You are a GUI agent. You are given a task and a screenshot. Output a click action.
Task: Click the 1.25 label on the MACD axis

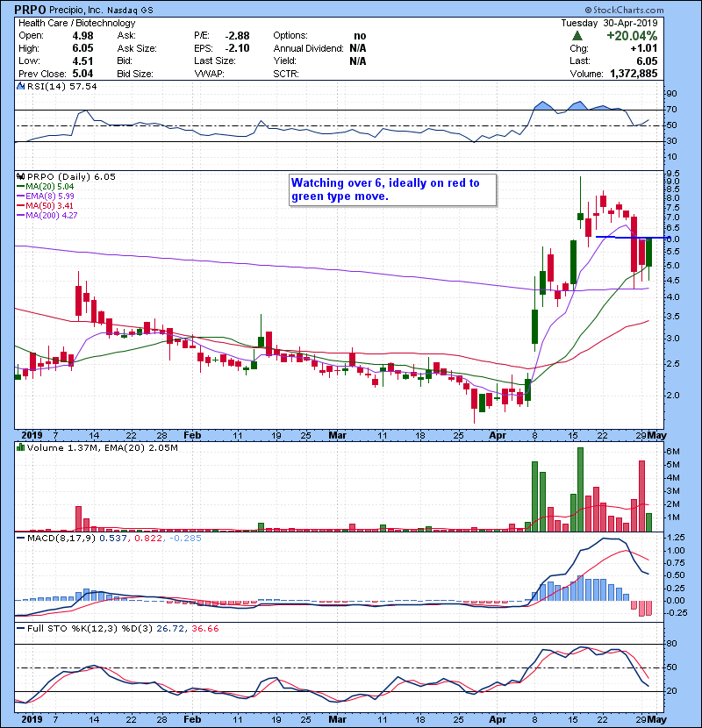click(x=676, y=538)
